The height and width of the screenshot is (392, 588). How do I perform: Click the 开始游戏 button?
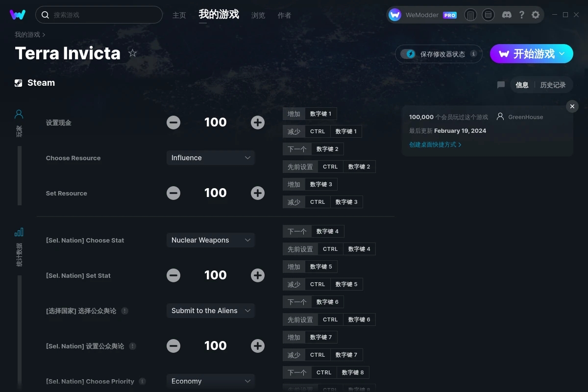532,54
